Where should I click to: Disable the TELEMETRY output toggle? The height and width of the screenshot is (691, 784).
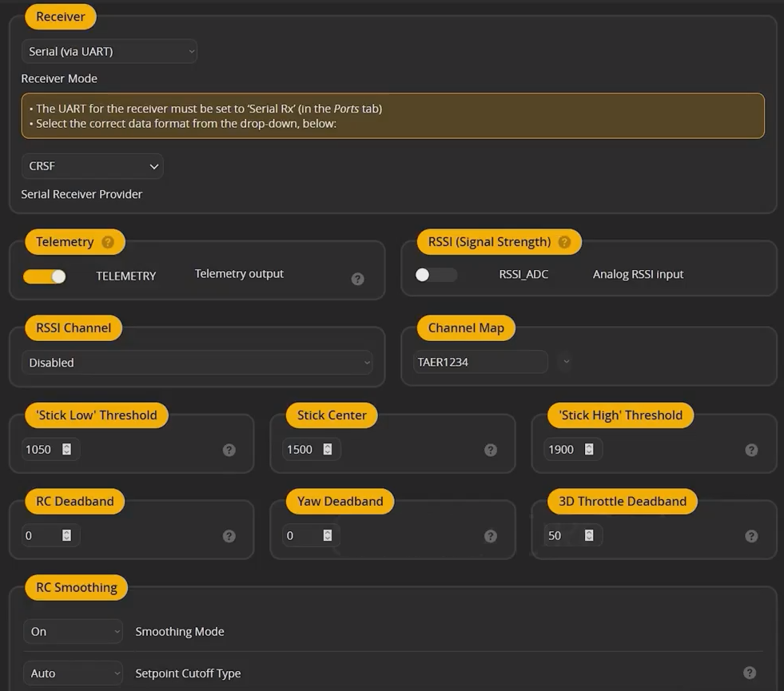[x=45, y=276]
